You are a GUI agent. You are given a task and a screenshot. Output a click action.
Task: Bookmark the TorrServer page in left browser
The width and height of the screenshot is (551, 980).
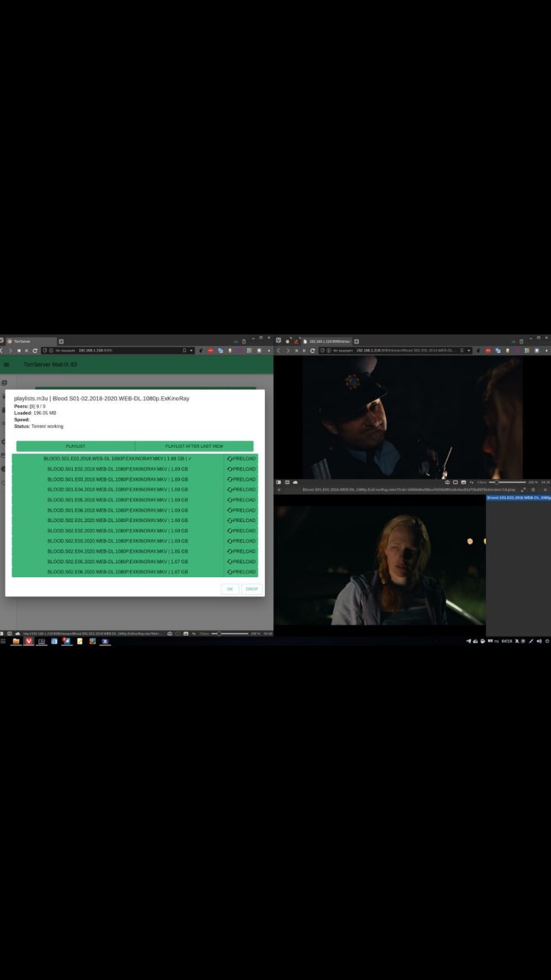[184, 351]
